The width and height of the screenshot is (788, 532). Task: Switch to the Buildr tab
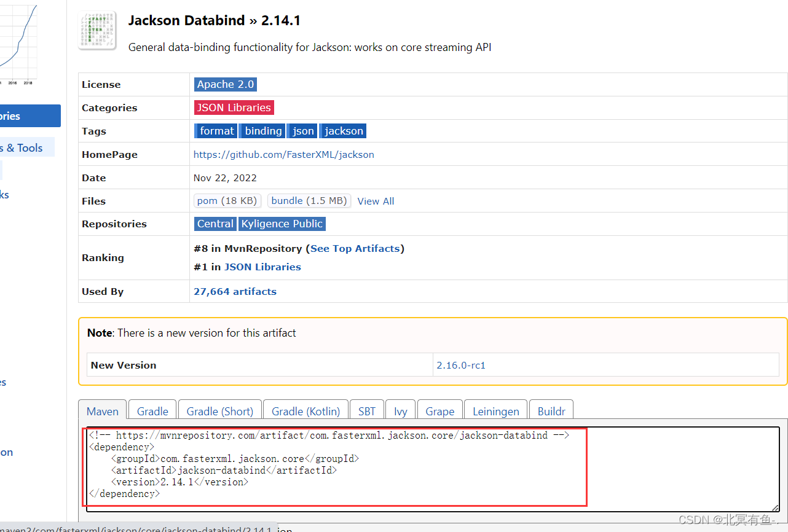[x=552, y=411]
